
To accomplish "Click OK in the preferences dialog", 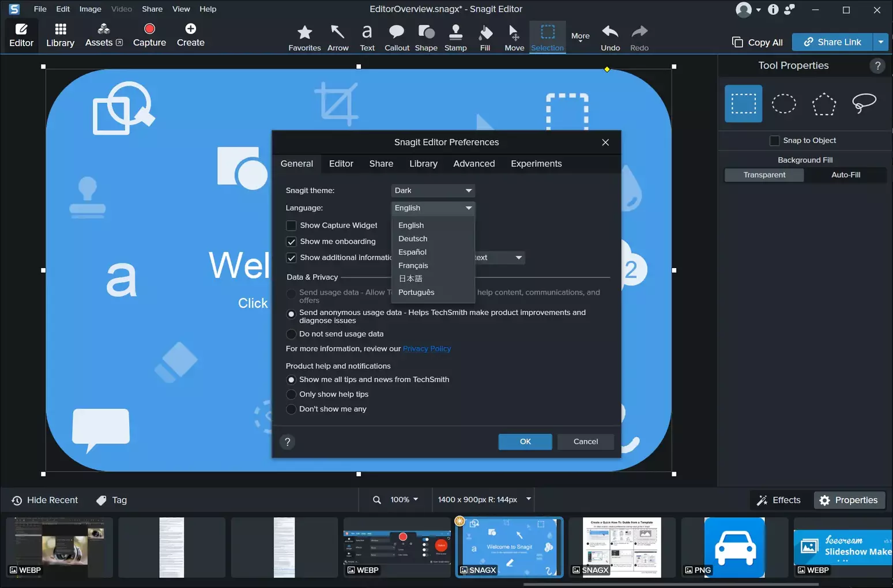I will pyautogui.click(x=525, y=442).
